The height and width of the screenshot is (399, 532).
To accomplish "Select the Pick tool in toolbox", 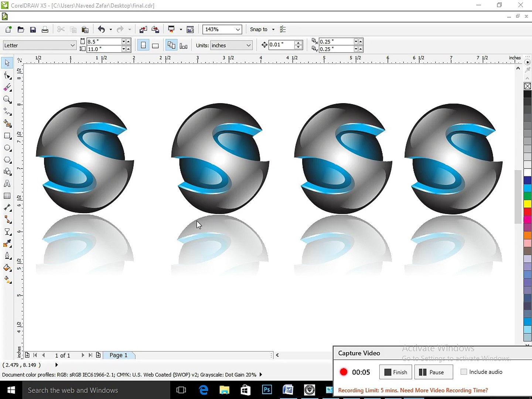I will pos(7,63).
